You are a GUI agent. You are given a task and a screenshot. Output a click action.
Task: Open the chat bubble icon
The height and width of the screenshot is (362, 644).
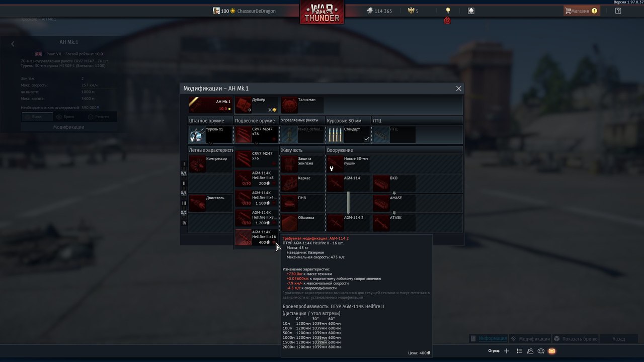(541, 351)
